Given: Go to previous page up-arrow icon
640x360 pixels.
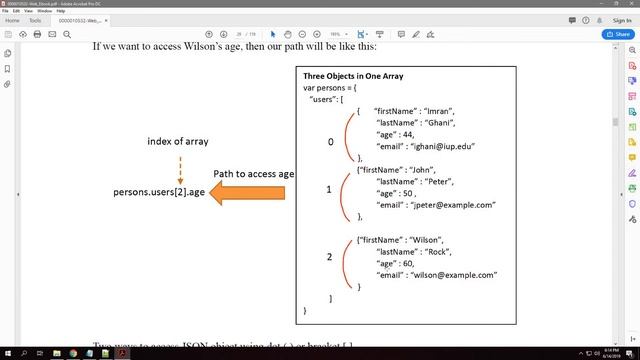Looking at the screenshot, I should (209, 34).
